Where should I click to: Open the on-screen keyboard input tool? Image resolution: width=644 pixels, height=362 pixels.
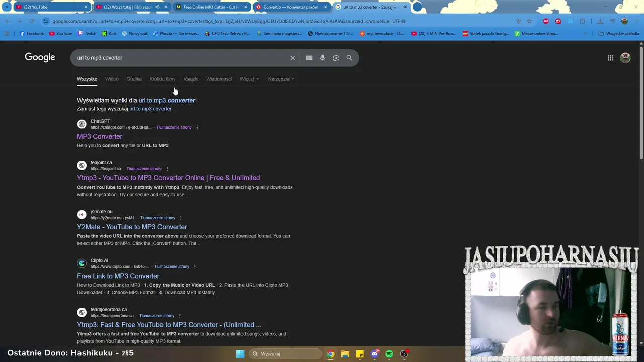309,58
